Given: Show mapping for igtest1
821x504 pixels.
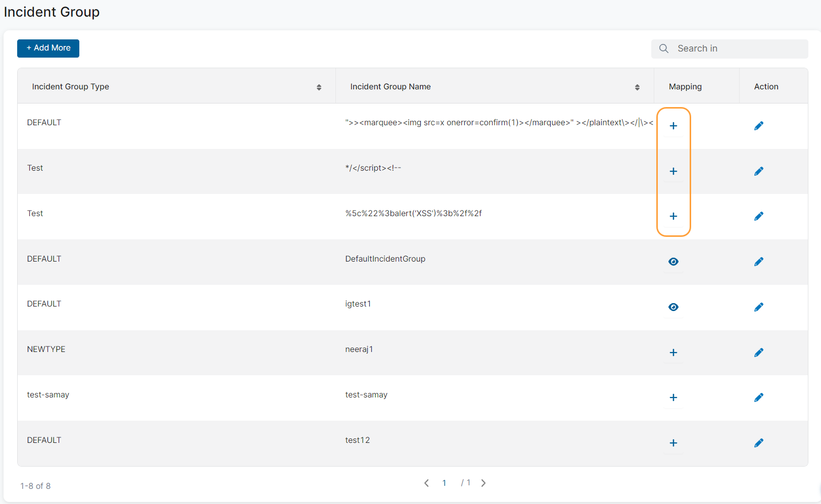Looking at the screenshot, I should (673, 307).
